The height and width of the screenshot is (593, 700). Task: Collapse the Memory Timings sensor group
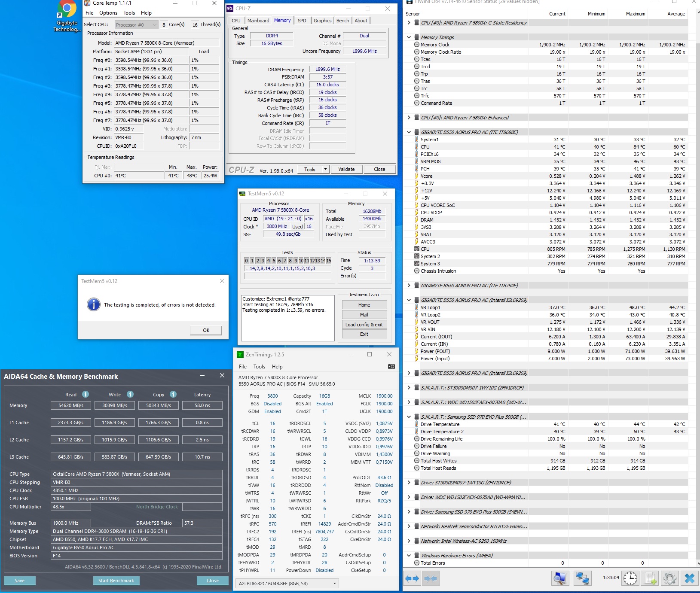(x=409, y=37)
